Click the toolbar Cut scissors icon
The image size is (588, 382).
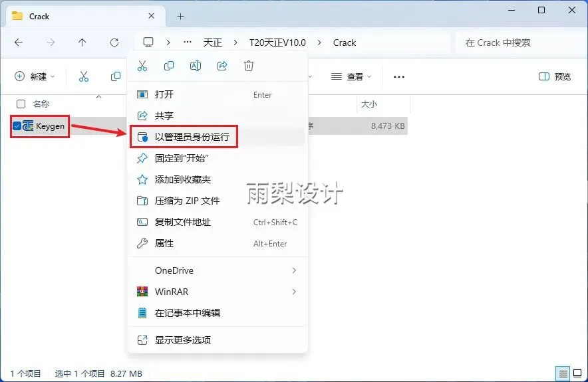(84, 76)
